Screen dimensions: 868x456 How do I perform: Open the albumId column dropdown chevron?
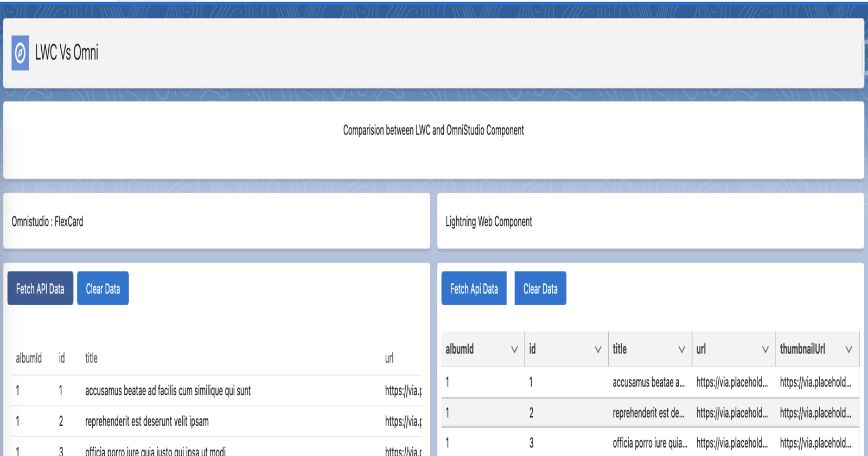514,350
